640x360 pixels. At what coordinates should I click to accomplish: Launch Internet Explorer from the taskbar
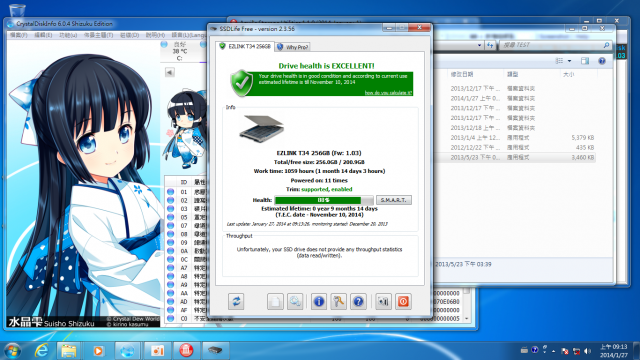pyautogui.click(x=41, y=350)
